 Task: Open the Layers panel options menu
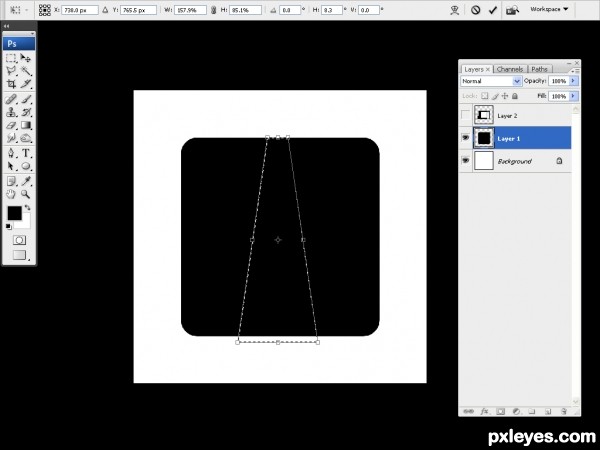(x=575, y=70)
